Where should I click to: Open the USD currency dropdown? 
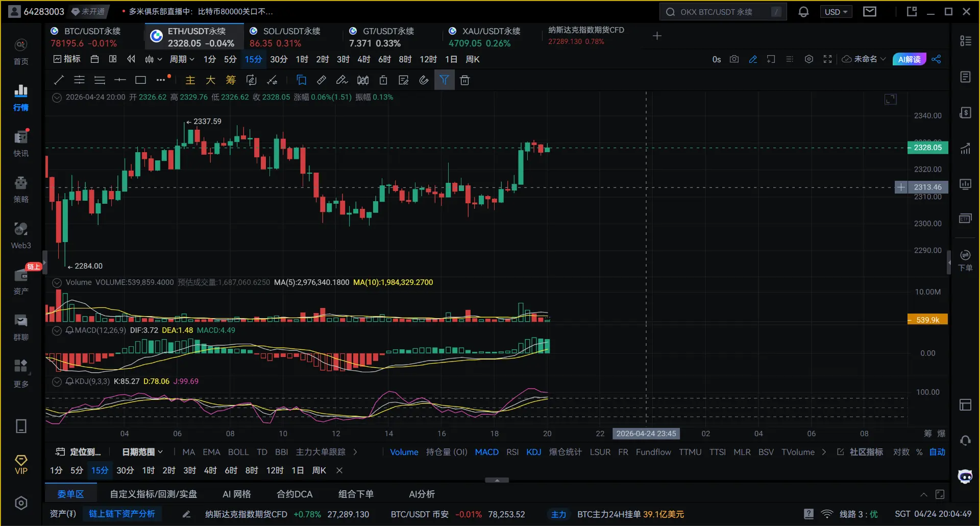point(836,12)
